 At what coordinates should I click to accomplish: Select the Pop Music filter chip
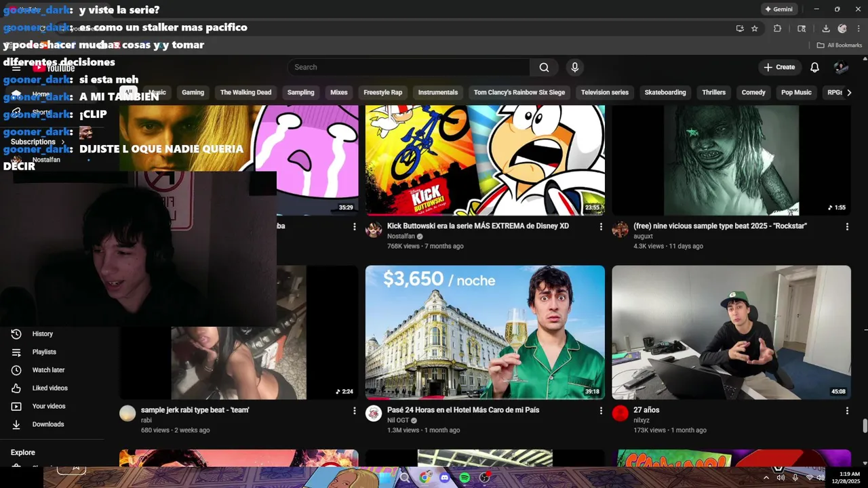pyautogui.click(x=796, y=92)
